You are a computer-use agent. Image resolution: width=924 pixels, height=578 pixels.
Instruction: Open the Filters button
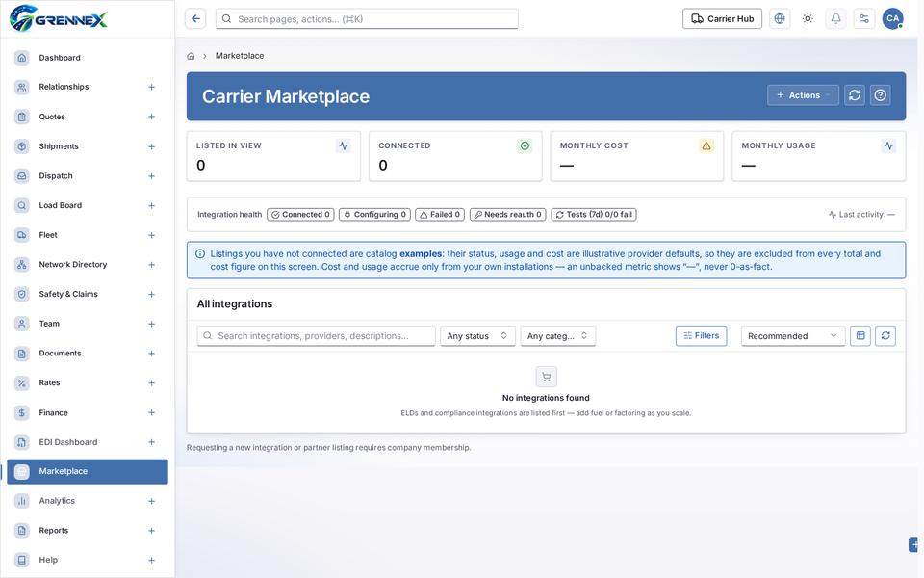click(x=702, y=335)
